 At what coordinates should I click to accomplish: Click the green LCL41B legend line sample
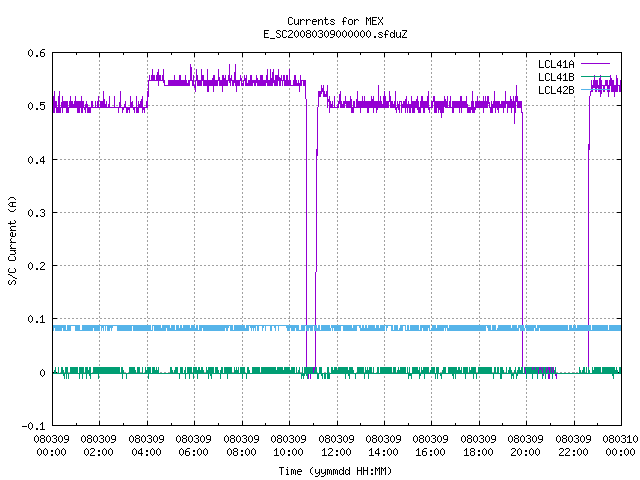(595, 76)
